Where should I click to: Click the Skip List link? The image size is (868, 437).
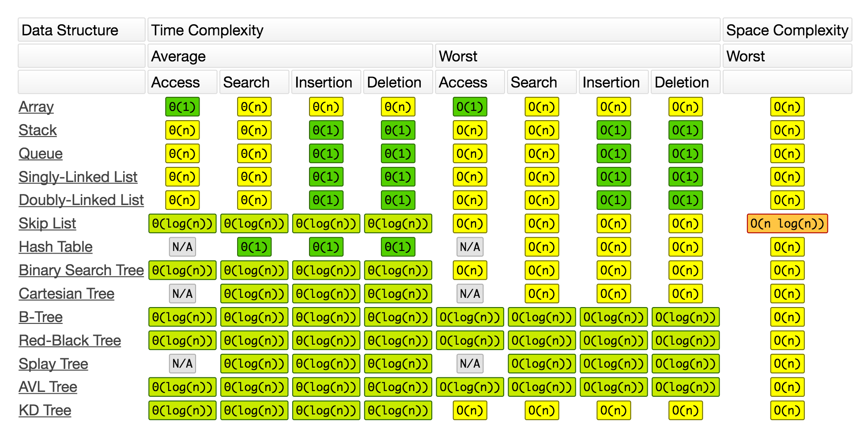47,224
